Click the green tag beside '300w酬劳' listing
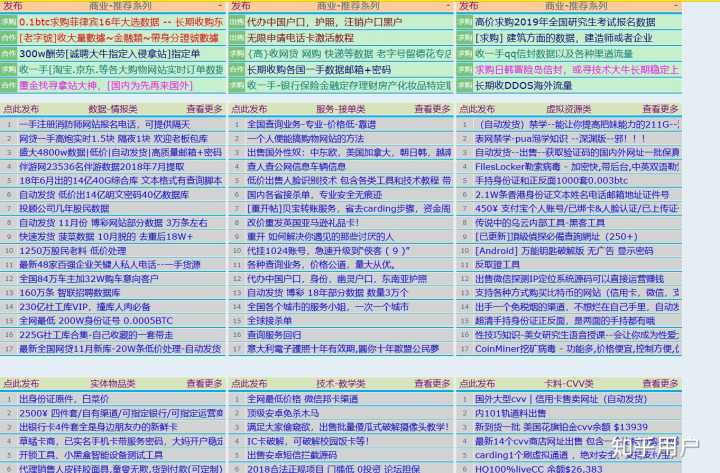720x473 pixels. click(x=9, y=54)
